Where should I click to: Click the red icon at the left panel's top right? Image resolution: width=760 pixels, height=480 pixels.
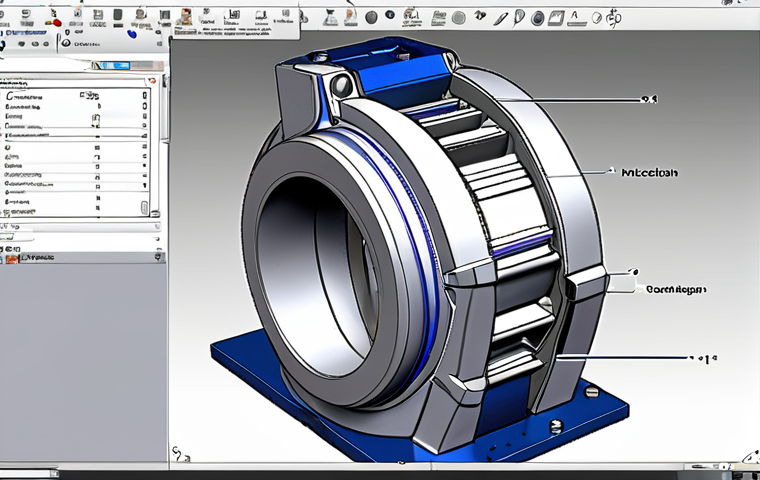tap(152, 80)
